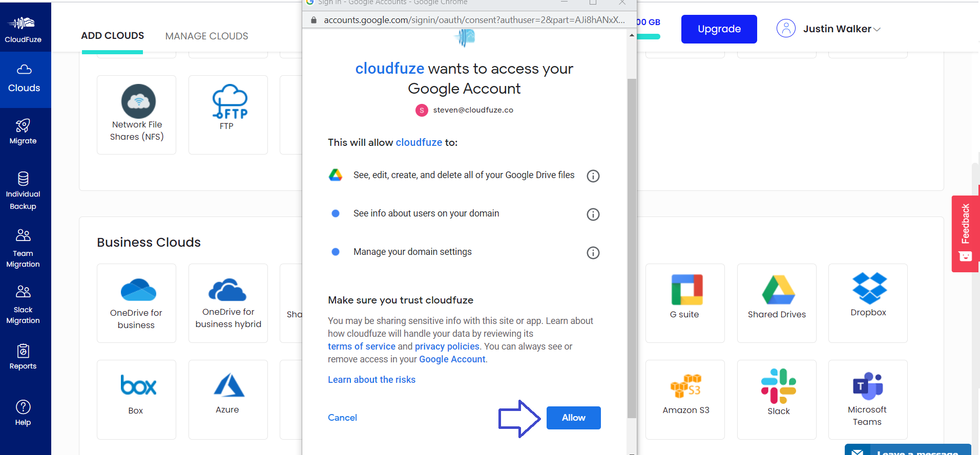This screenshot has width=980, height=455.
Task: Go to Migrate in sidebar
Action: pyautogui.click(x=23, y=132)
